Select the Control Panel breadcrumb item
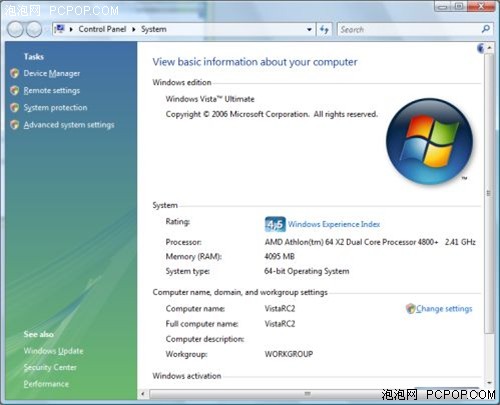 tap(102, 29)
